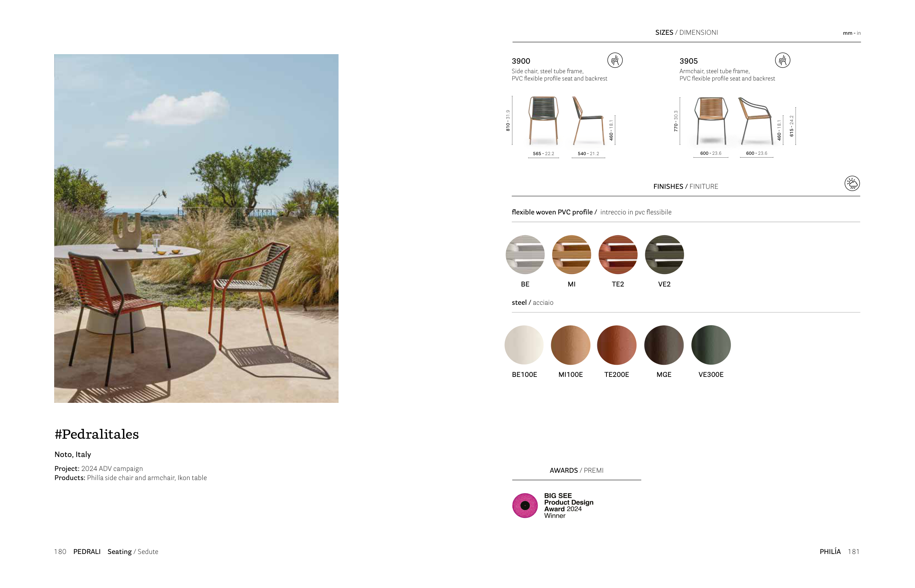Click the PHILÍA footer page label
915x588 pixels.
point(830,551)
